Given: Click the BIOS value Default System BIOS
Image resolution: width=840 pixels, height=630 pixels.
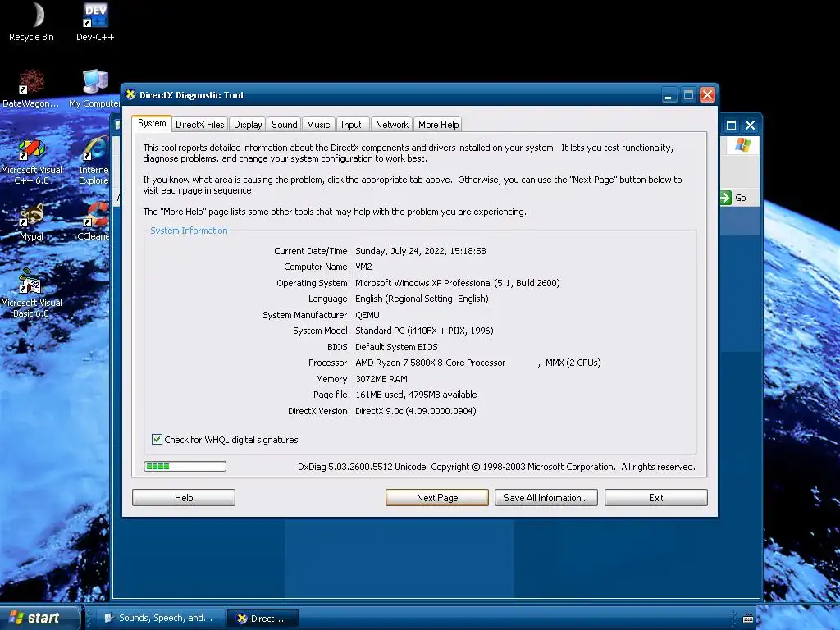Looking at the screenshot, I should 396,347.
